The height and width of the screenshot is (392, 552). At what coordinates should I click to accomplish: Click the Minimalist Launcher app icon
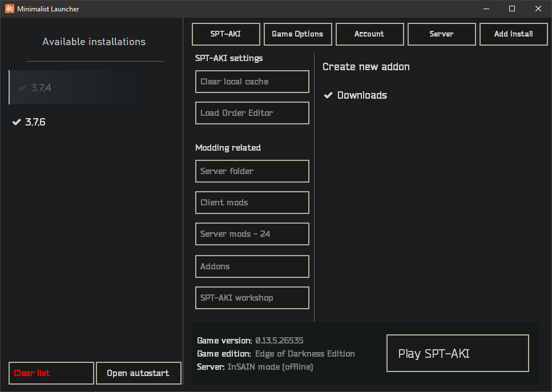tap(10, 9)
